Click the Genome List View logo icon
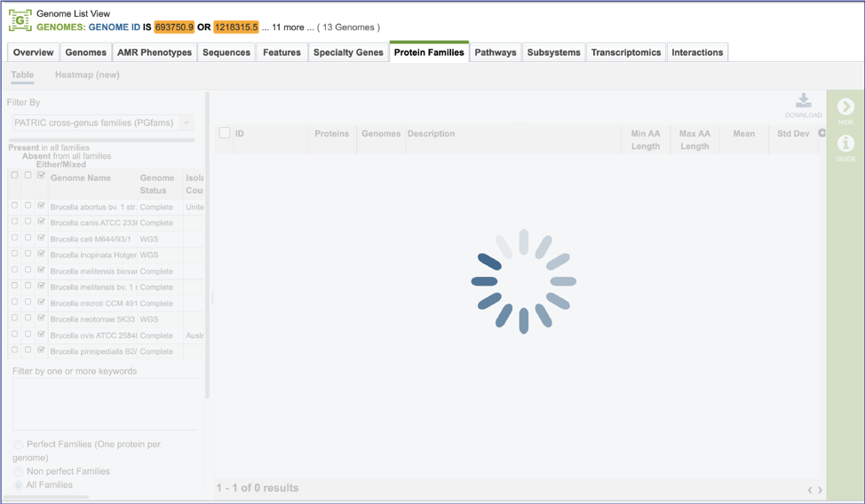This screenshot has height=504, width=865. point(20,20)
